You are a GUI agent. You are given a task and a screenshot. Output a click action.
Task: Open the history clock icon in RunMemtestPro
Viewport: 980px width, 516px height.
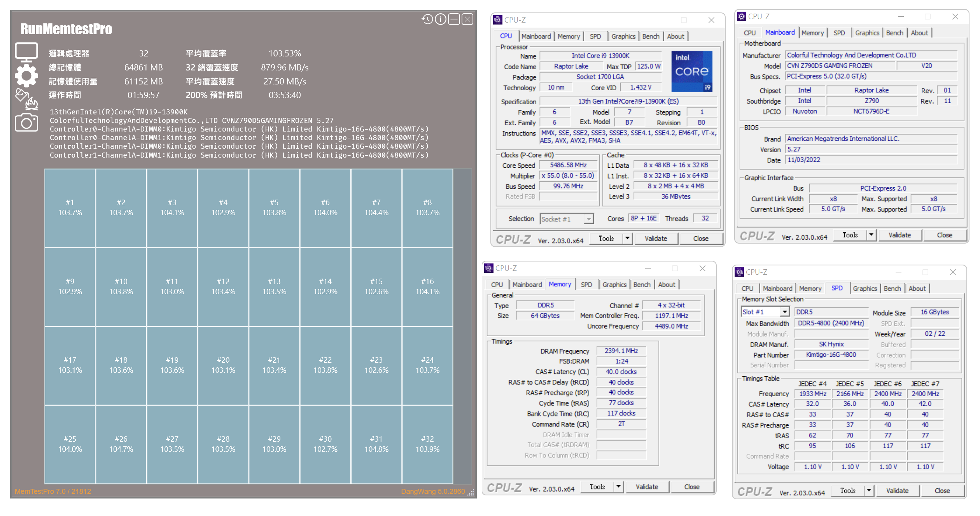coord(427,19)
